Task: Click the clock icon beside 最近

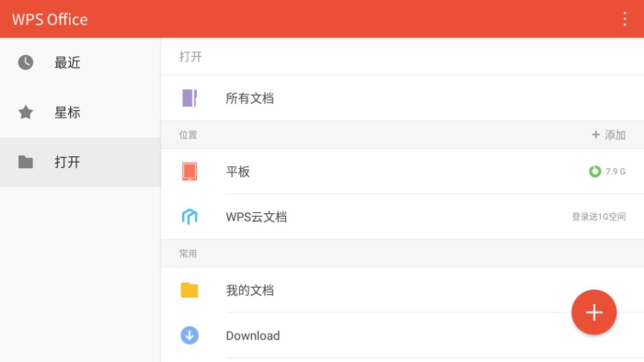Action: point(26,62)
